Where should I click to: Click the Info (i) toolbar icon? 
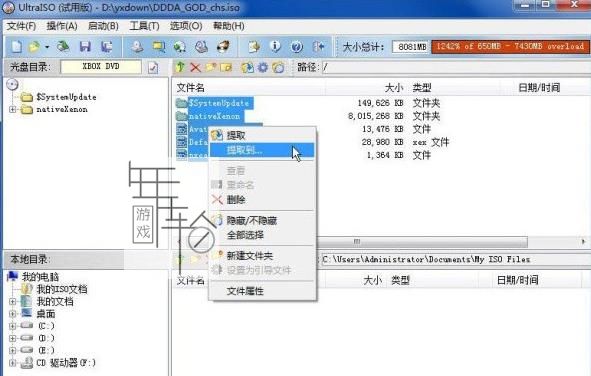(x=276, y=47)
